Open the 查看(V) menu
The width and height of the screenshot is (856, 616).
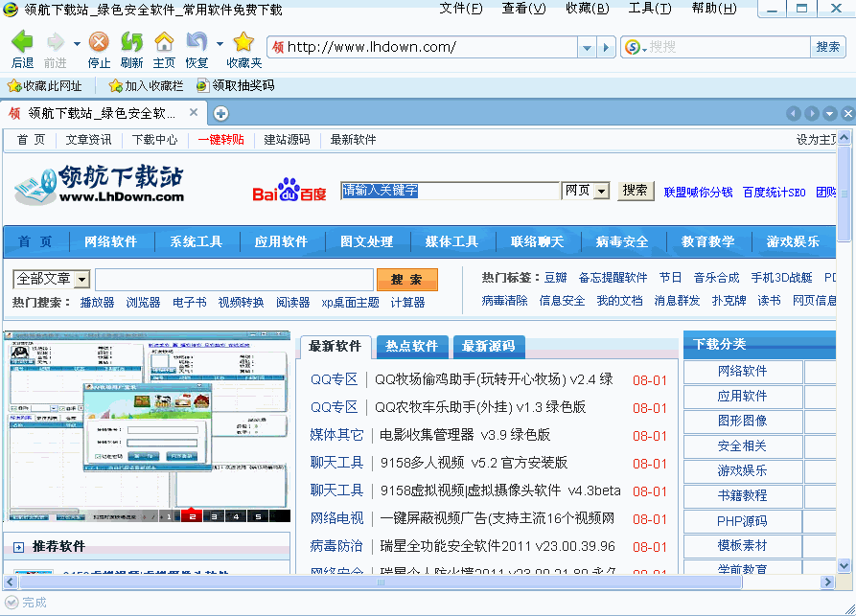pyautogui.click(x=523, y=9)
